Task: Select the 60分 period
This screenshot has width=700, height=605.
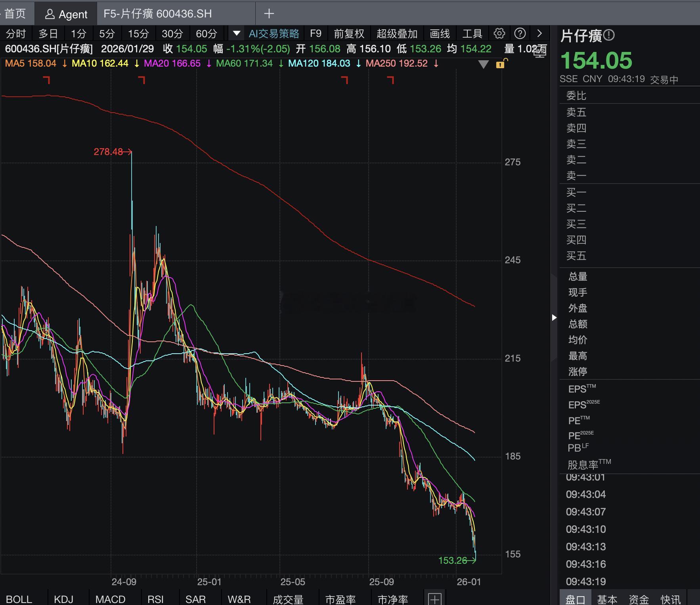Action: click(207, 34)
